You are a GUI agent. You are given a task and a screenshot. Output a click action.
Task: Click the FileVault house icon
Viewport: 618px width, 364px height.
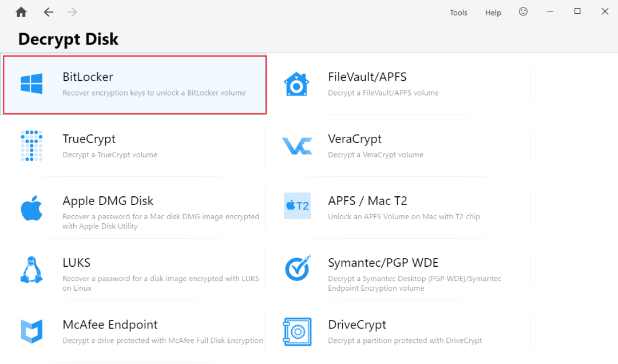[296, 84]
